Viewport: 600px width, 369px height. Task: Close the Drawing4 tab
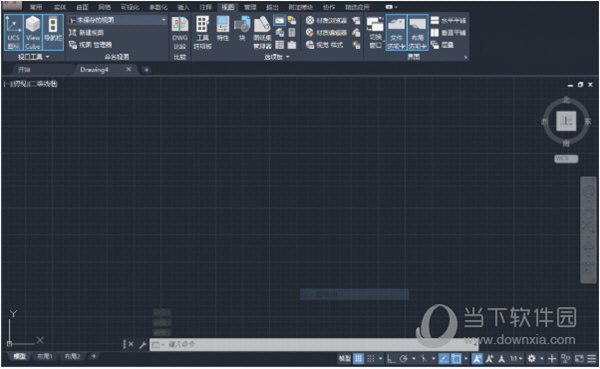[129, 69]
